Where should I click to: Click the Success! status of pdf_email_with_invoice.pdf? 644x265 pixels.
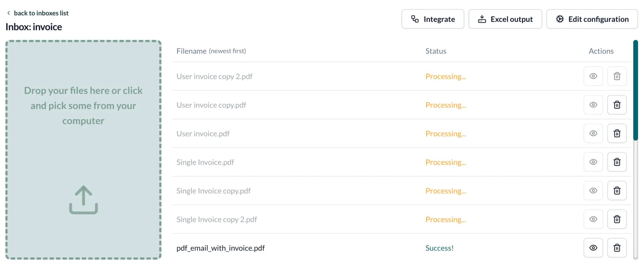(439, 248)
